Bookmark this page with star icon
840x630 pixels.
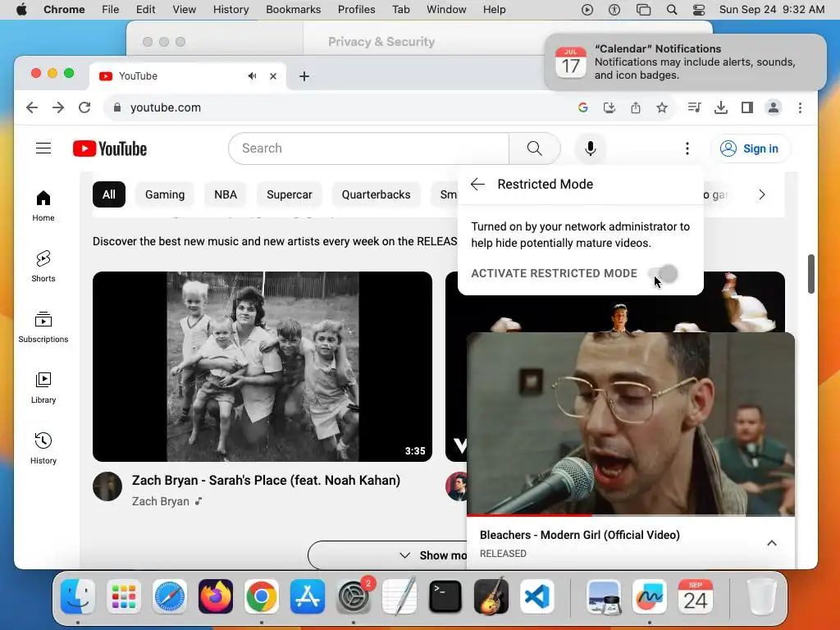click(662, 107)
